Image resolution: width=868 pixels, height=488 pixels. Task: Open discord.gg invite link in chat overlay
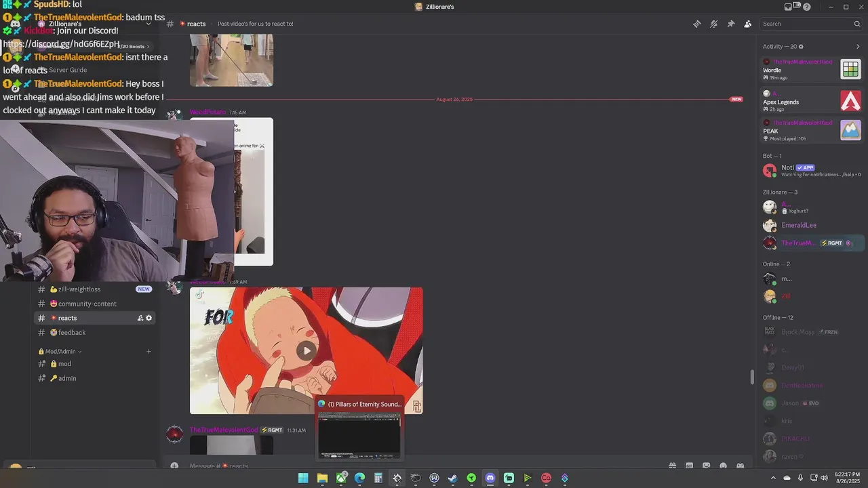(x=61, y=44)
